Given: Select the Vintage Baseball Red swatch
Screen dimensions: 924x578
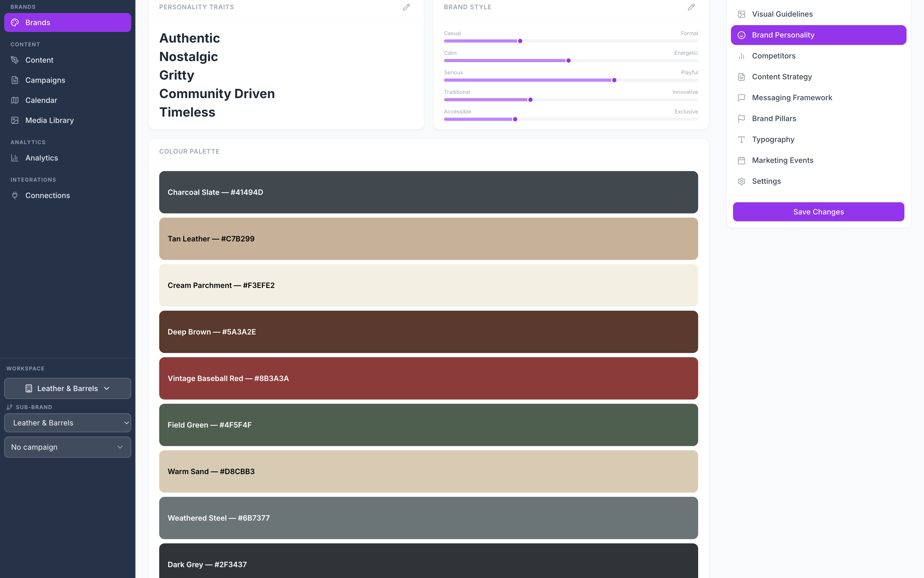Looking at the screenshot, I should pyautogui.click(x=428, y=378).
